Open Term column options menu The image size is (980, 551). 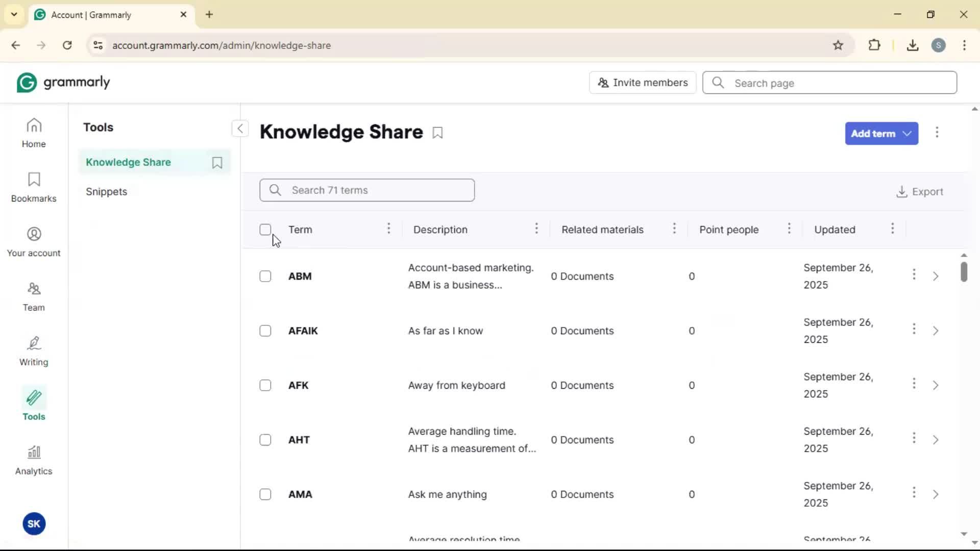tap(388, 229)
